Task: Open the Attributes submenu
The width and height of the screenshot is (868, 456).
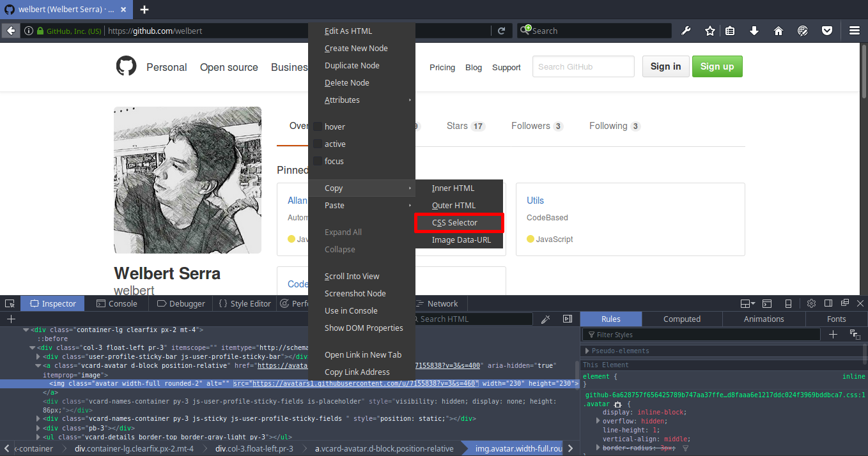Action: point(362,100)
